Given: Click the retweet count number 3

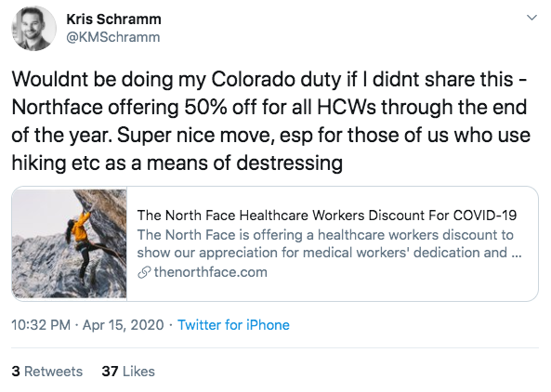Looking at the screenshot, I should [16, 372].
